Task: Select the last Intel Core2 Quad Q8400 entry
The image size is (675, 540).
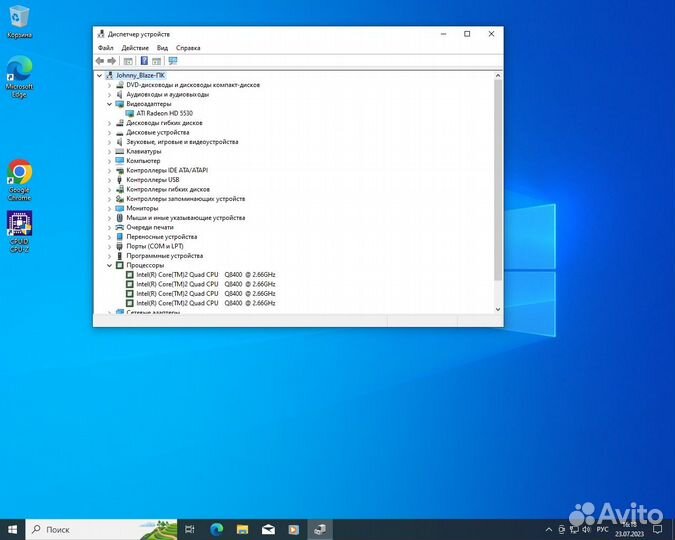Action: [206, 303]
